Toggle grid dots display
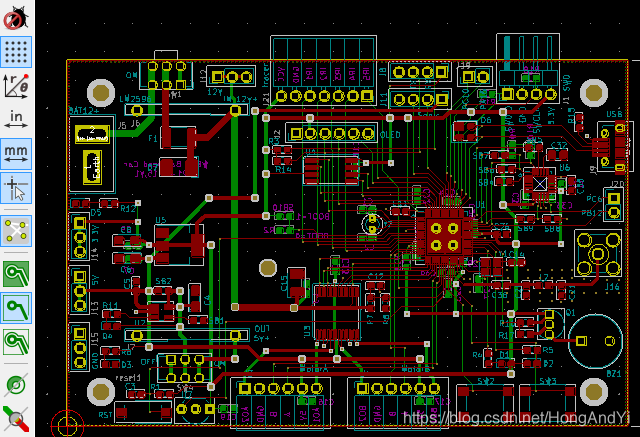The height and width of the screenshot is (437, 640). [x=16, y=52]
